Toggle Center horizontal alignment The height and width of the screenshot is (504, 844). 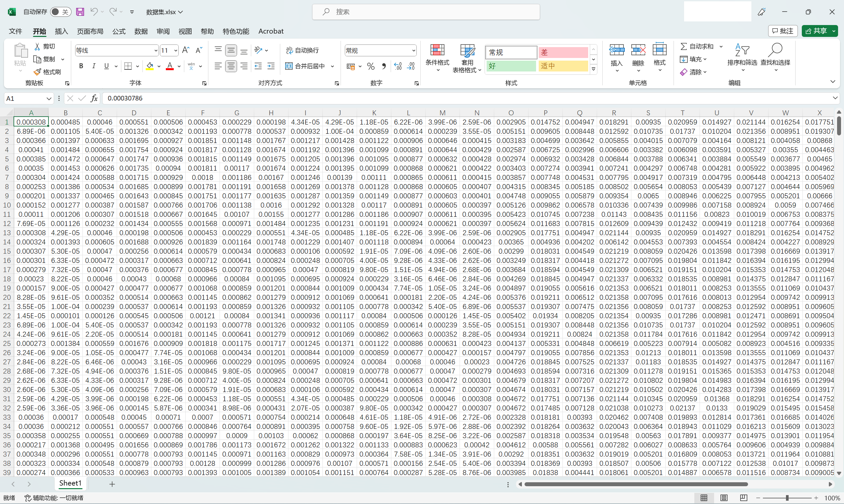231,66
